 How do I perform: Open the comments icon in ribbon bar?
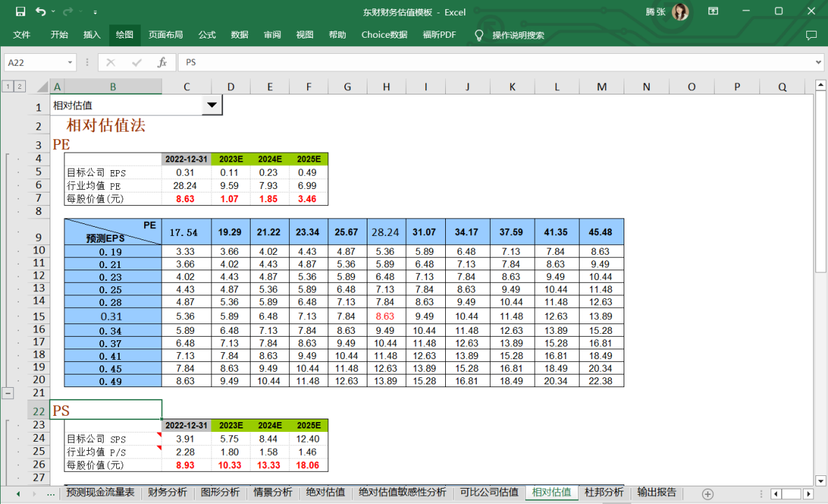[811, 35]
